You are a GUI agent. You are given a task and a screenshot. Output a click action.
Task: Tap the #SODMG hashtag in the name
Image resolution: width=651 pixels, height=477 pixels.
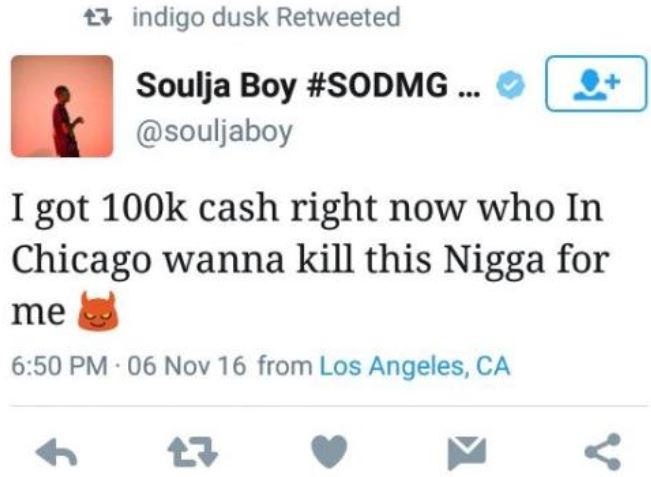click(x=377, y=85)
